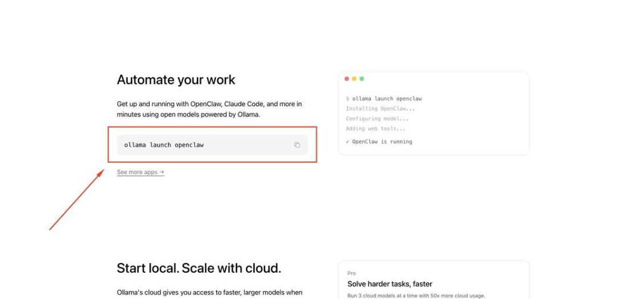
Task: Click the 'Get up and running with OpenClaw' paragraph
Action: (209, 110)
